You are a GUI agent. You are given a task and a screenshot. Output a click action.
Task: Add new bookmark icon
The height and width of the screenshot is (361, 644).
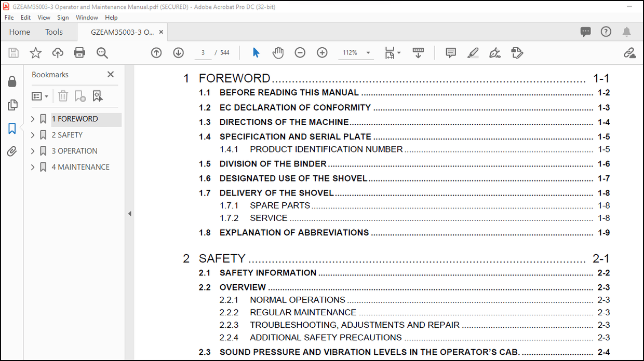click(x=80, y=96)
